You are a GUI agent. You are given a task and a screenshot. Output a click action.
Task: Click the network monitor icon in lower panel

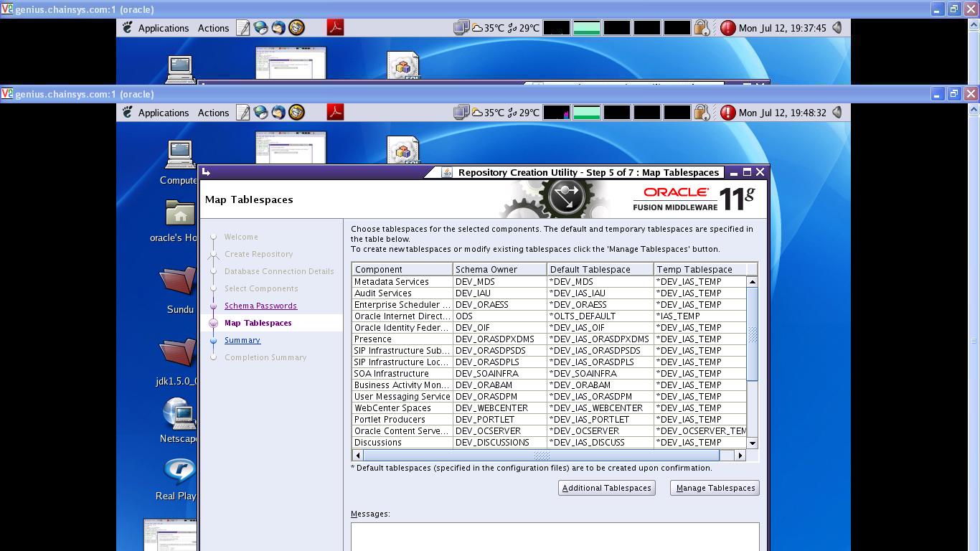[461, 113]
